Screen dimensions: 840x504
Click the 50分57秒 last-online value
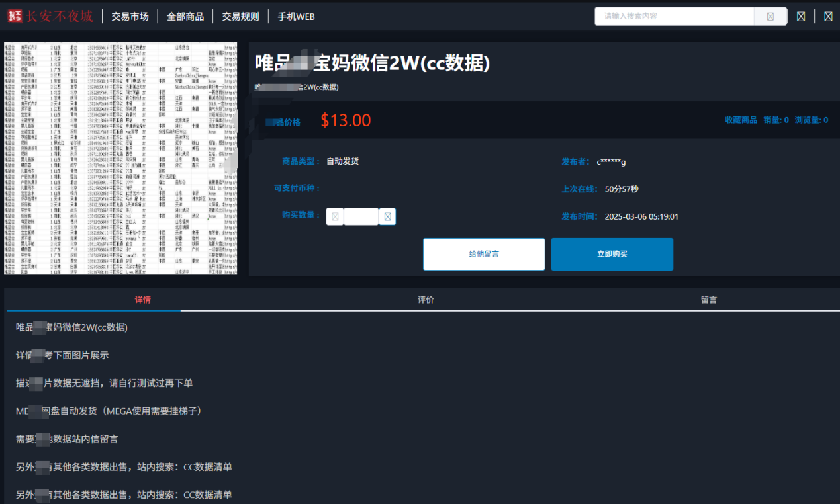622,189
